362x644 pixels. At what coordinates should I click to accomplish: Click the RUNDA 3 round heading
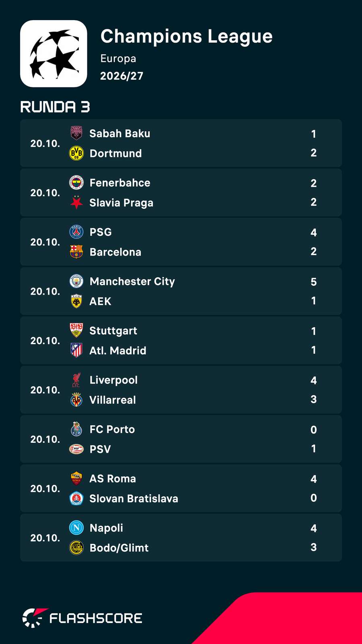[x=55, y=107]
